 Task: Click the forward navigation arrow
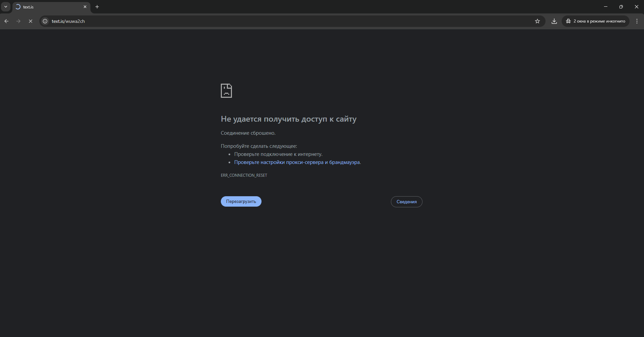pyautogui.click(x=18, y=21)
